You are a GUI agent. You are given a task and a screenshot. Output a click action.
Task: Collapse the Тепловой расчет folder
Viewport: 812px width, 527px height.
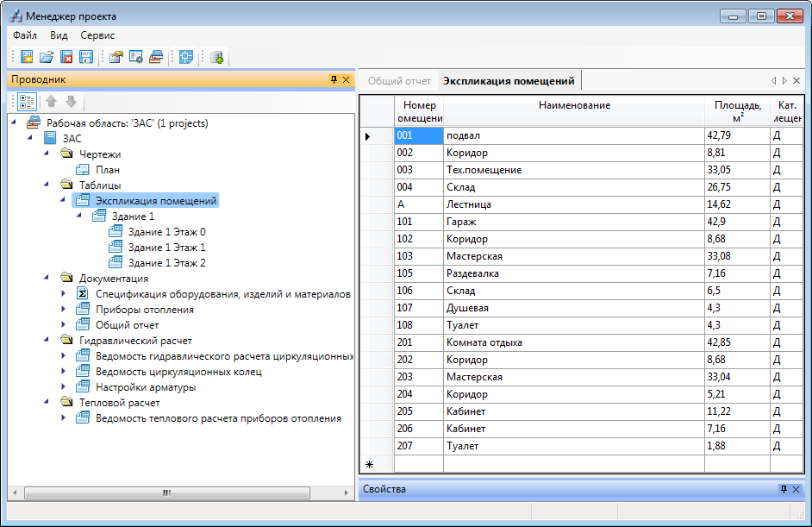point(47,403)
